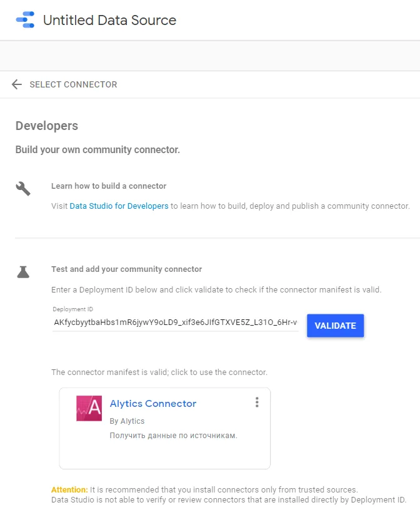
Task: Click the flask icon beside Test and add
Action: click(23, 272)
